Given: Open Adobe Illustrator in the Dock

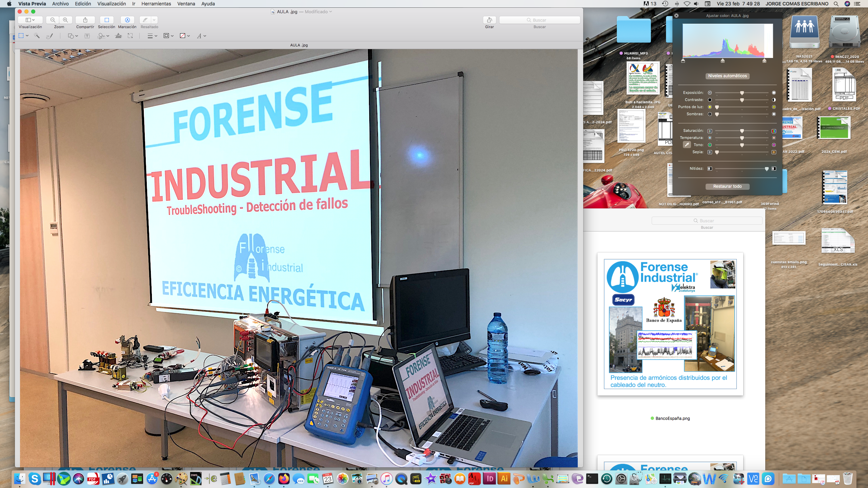Looking at the screenshot, I should (504, 479).
